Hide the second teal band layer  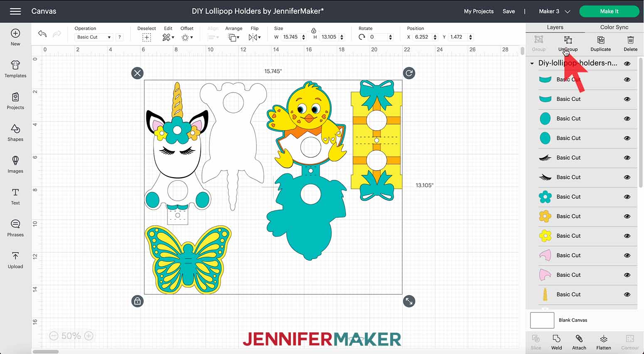[x=627, y=99]
